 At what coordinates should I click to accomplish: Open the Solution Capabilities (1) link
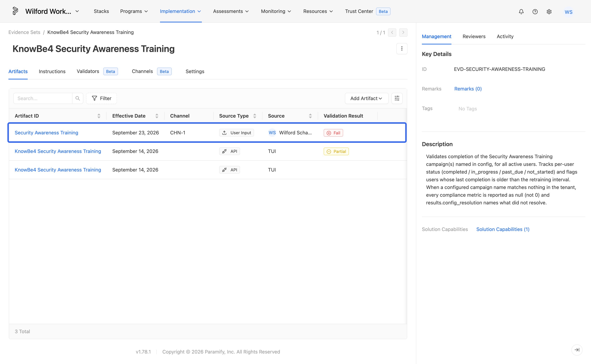click(503, 229)
